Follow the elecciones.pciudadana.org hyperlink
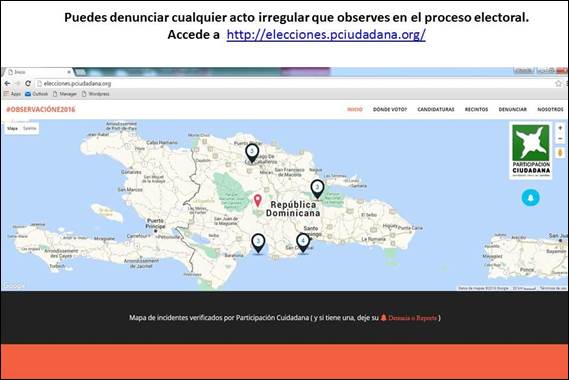 click(326, 35)
